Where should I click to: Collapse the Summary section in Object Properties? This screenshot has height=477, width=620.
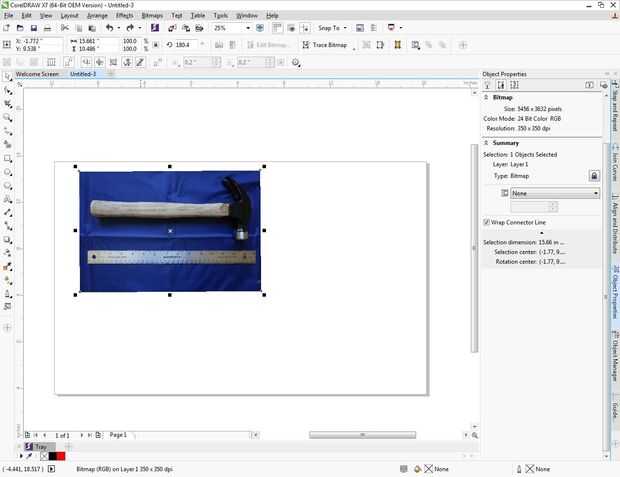tap(486, 143)
